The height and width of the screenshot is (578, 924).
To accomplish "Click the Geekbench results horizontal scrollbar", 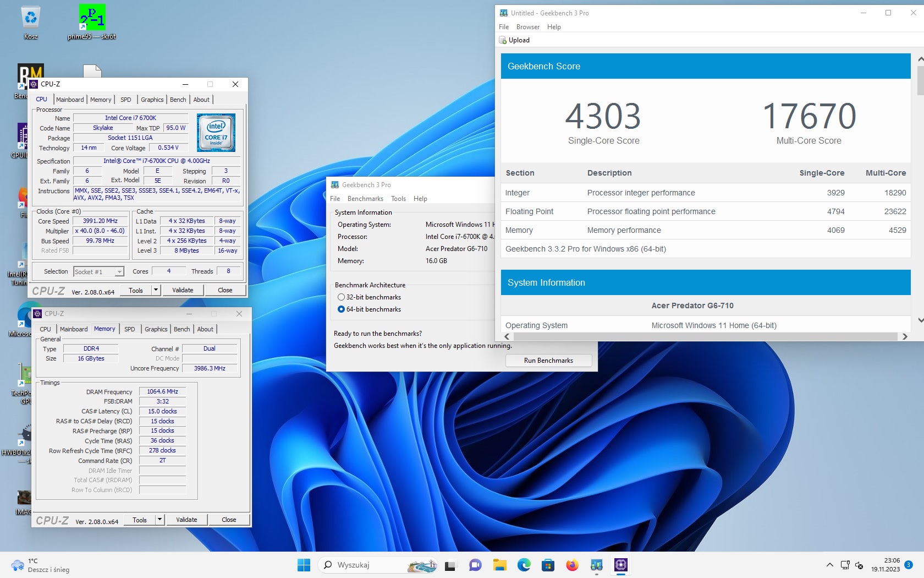I will (x=704, y=336).
